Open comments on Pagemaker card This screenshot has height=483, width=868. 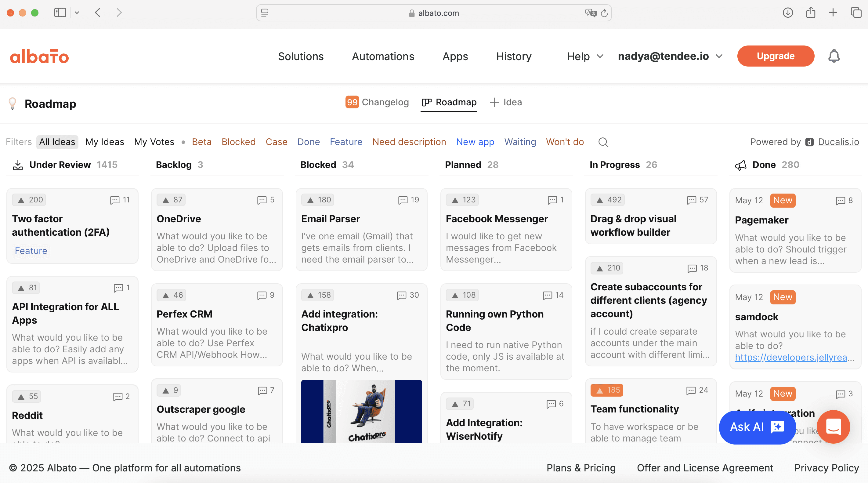point(844,201)
